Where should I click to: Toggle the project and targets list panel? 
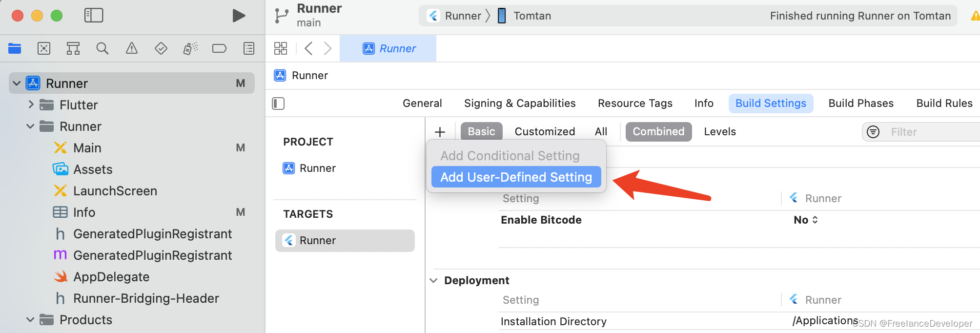click(x=278, y=104)
